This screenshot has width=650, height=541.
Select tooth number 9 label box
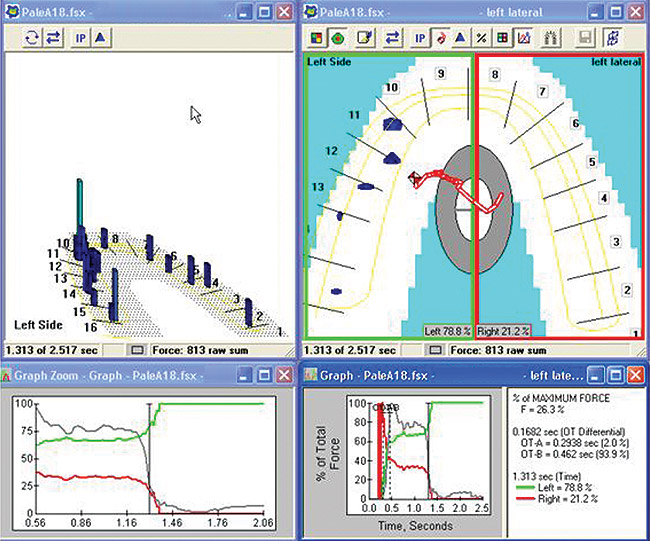pyautogui.click(x=439, y=75)
